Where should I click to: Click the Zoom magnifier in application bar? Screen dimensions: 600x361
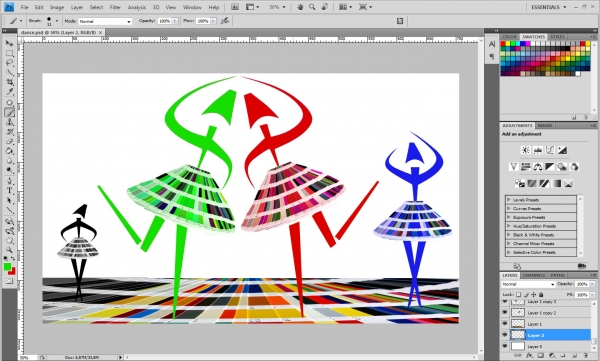click(312, 7)
